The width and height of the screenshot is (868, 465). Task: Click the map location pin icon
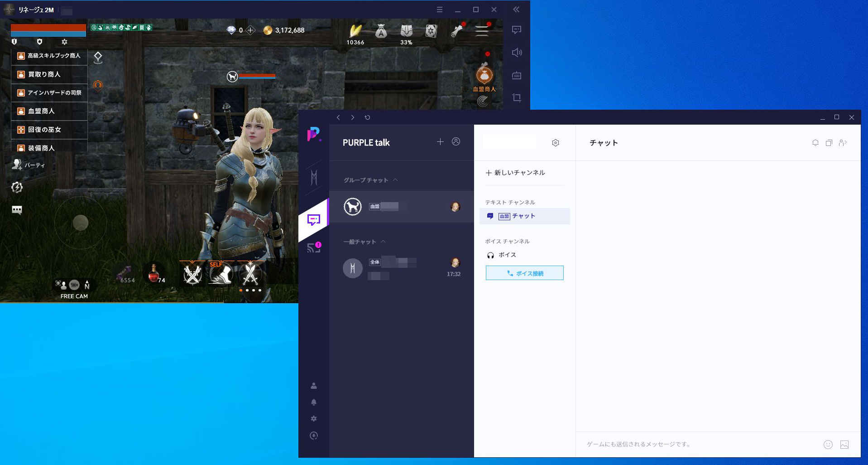(x=98, y=58)
